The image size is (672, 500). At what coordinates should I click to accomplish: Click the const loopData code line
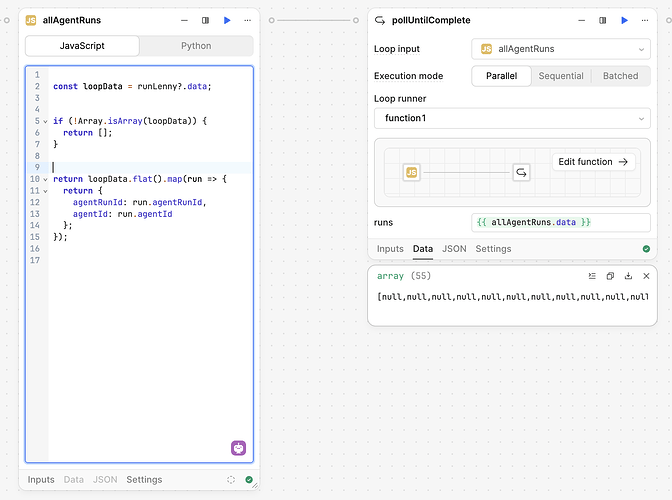pos(132,87)
